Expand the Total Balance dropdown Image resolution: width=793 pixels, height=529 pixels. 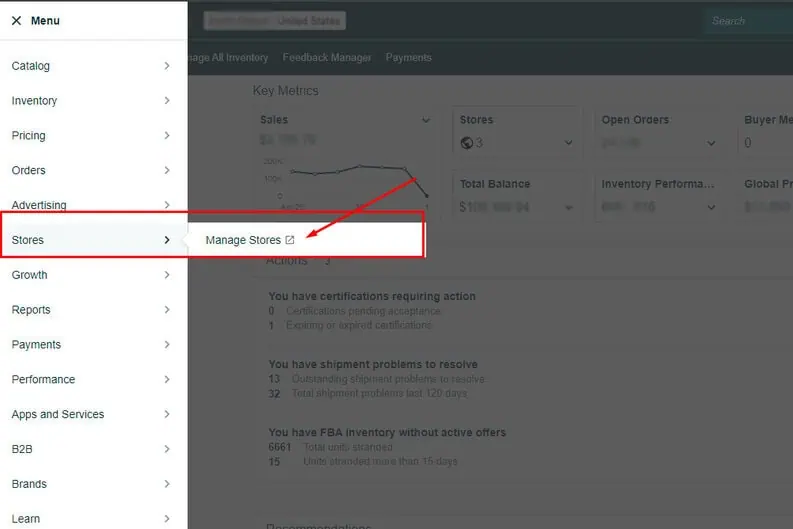[x=569, y=207]
